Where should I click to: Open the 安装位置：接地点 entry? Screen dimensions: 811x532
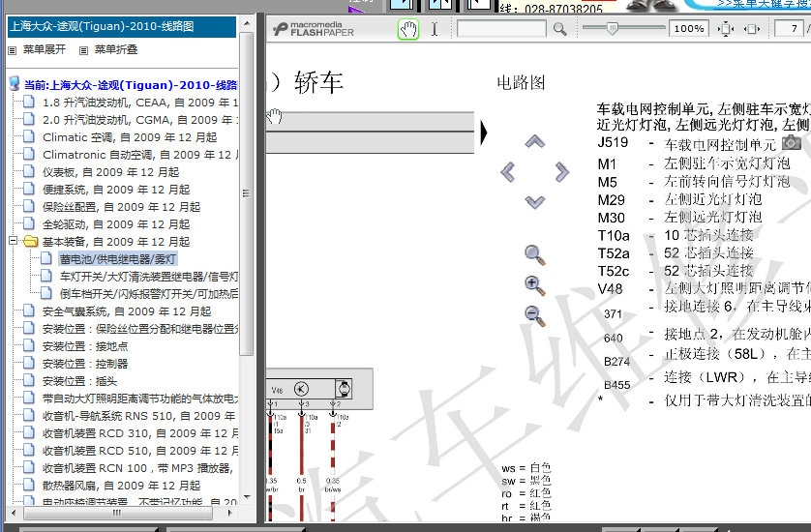tap(85, 346)
